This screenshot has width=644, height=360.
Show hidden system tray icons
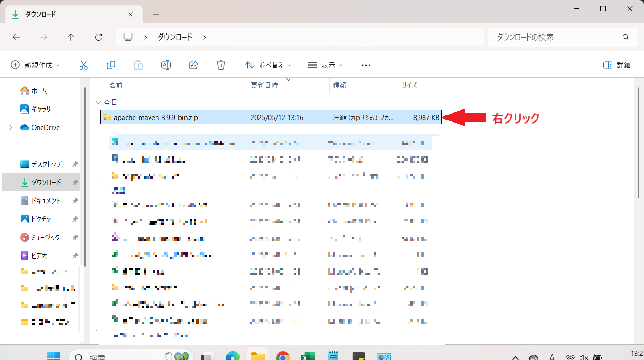[515, 357]
